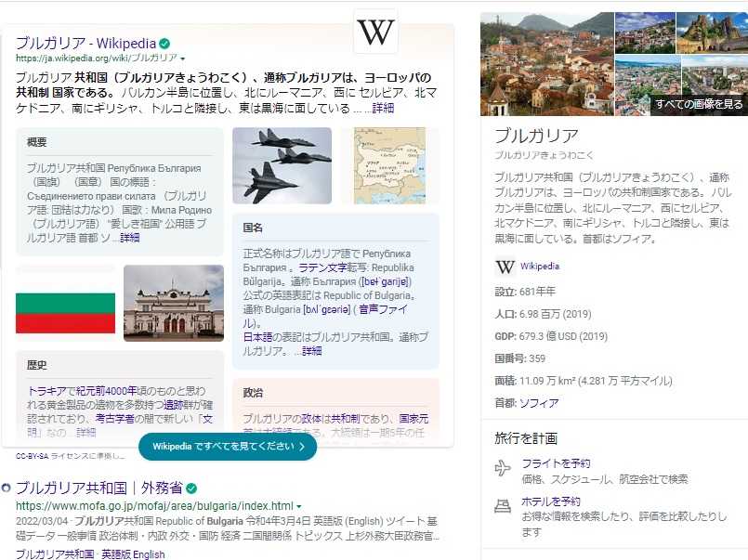The image size is (748, 560).
Task: Click the verified badge next to 外務省 title
Action: 191,488
